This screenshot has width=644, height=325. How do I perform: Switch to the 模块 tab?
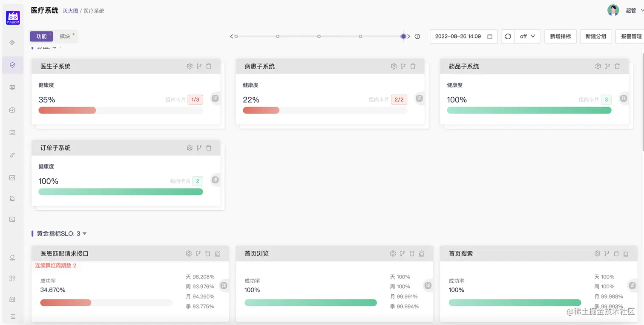[65, 36]
